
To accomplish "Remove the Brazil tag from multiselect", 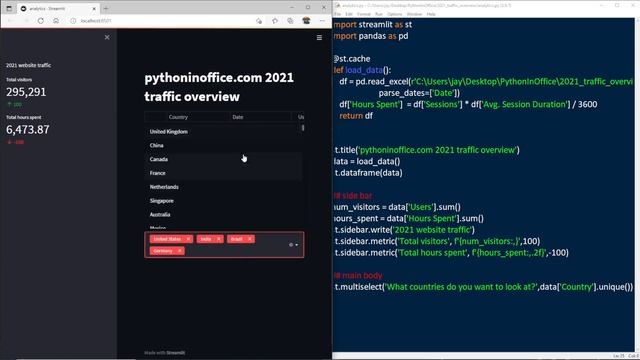I will 250,239.
